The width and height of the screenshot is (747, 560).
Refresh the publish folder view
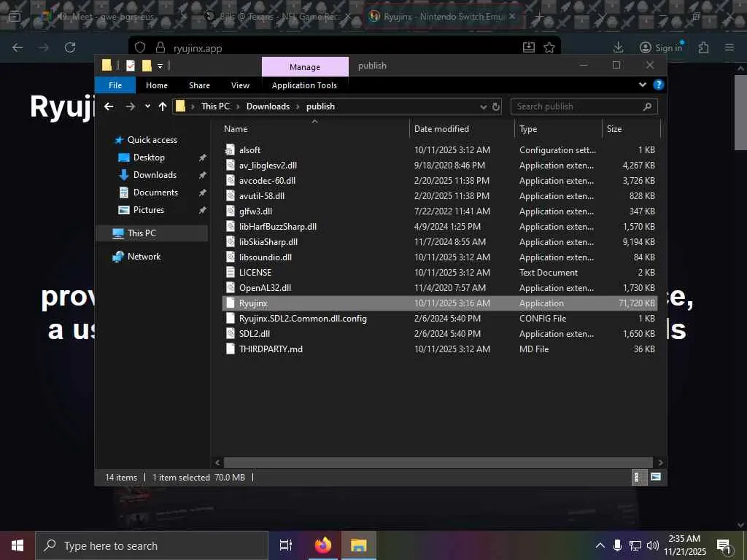496,106
